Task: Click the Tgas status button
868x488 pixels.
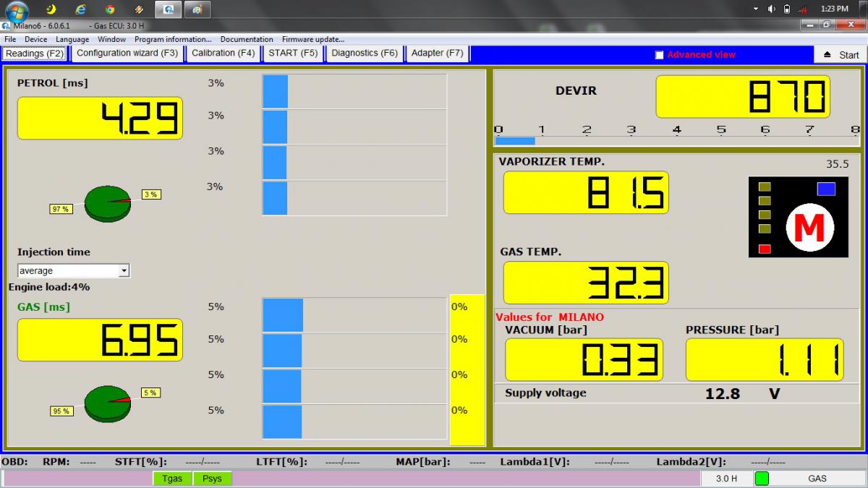Action: click(x=173, y=478)
